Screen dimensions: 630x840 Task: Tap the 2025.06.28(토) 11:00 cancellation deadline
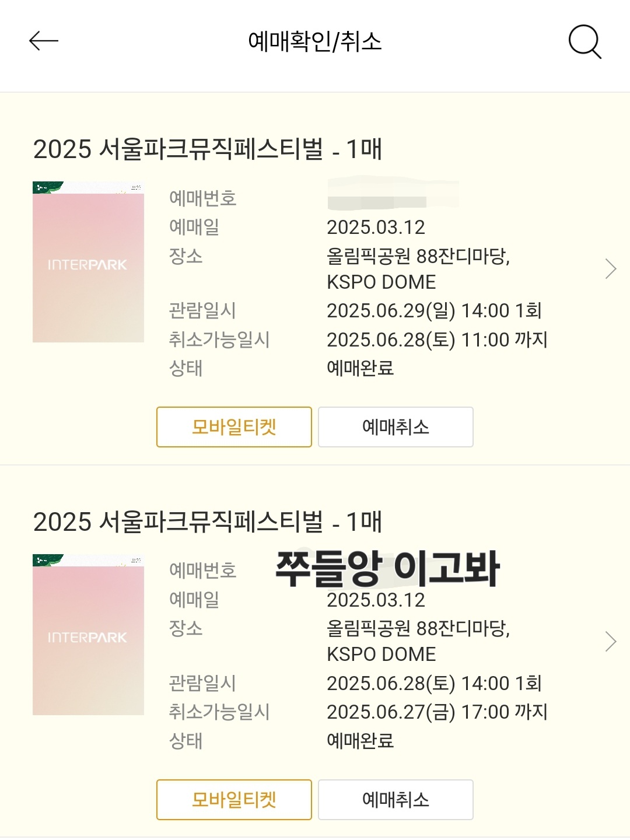(437, 339)
